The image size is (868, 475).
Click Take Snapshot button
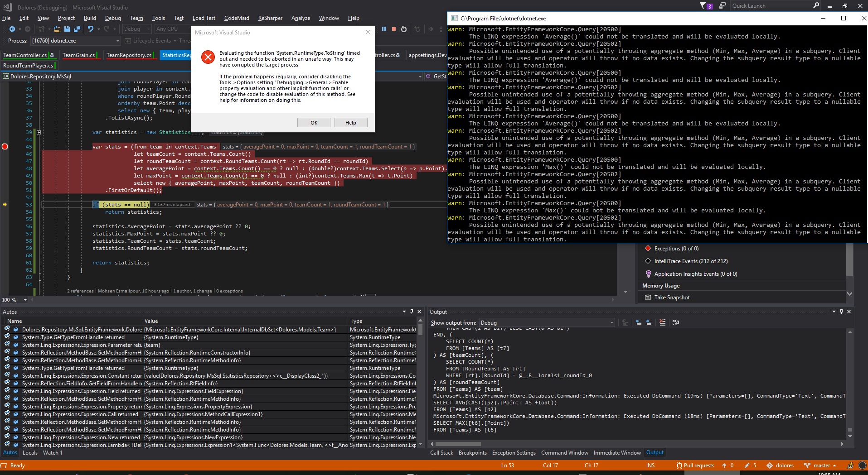tap(667, 297)
